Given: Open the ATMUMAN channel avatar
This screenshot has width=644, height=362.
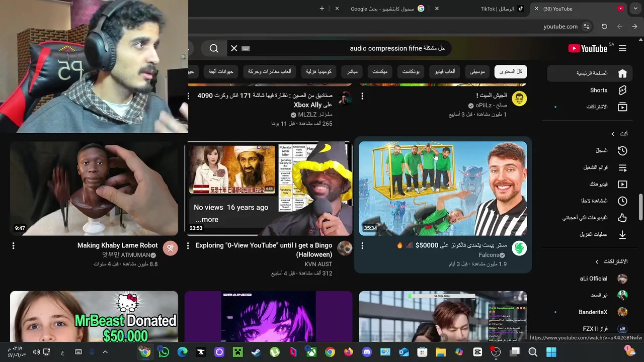Looking at the screenshot, I should pyautogui.click(x=171, y=248).
